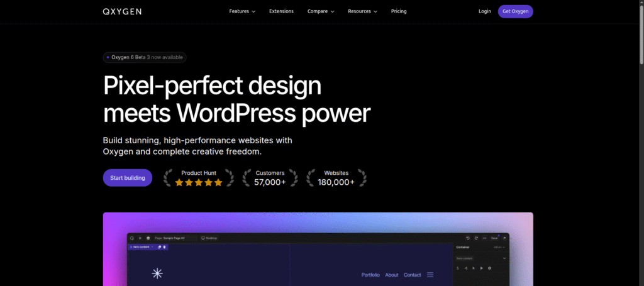Click the duplicate icon on hero-content bar

pyautogui.click(x=159, y=247)
